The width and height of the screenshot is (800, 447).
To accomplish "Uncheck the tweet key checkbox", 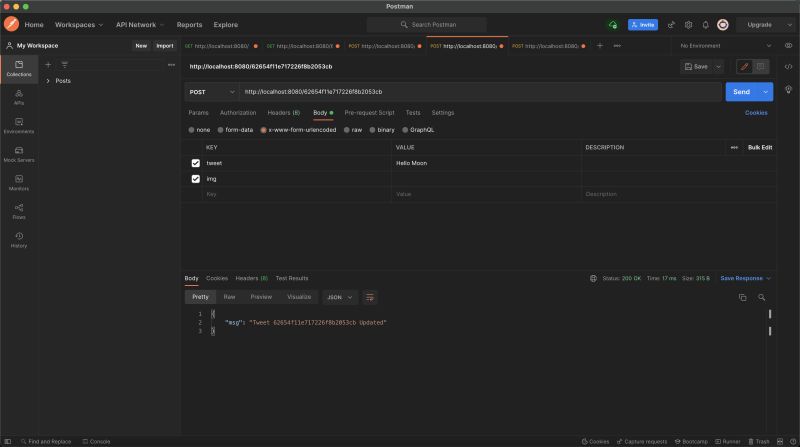I will coord(195,163).
